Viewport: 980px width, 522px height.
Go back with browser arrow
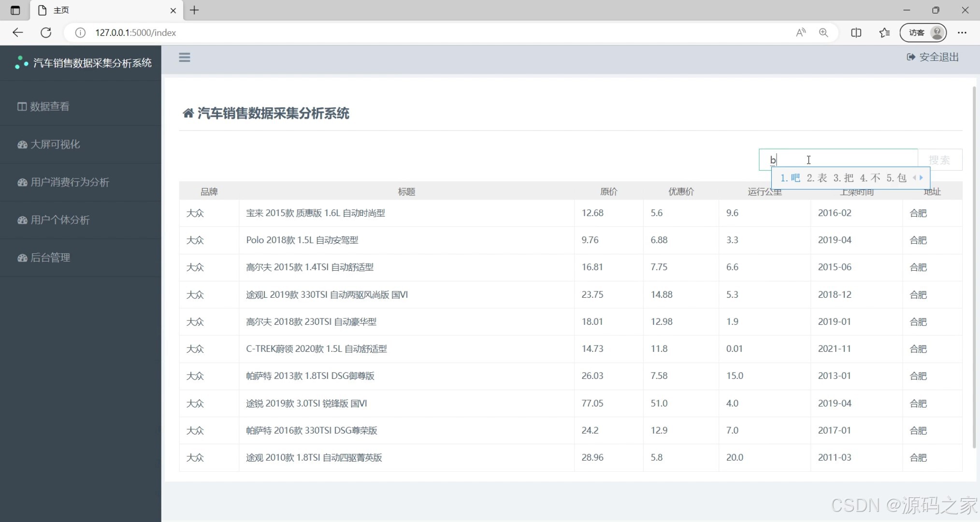[x=18, y=32]
